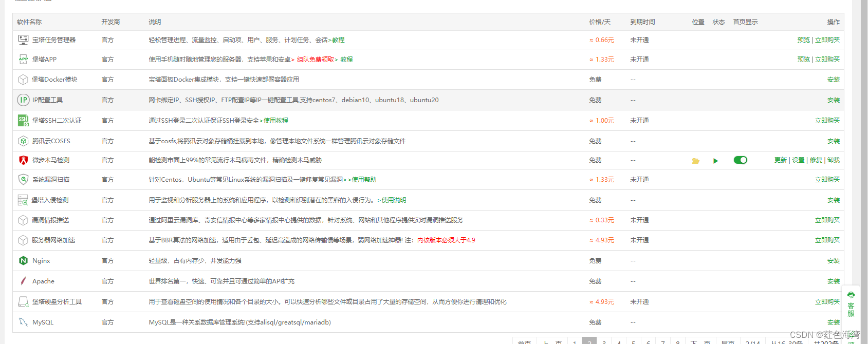Click the 微步木马检测 red icon

(23, 160)
